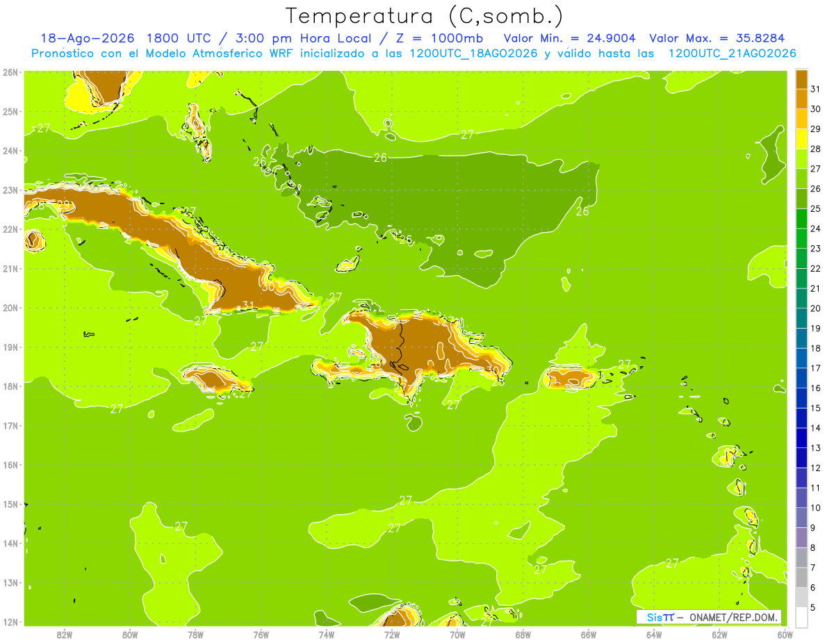Click the '20N' latitude axis label
The height and width of the screenshot is (644, 834).
tap(10, 308)
